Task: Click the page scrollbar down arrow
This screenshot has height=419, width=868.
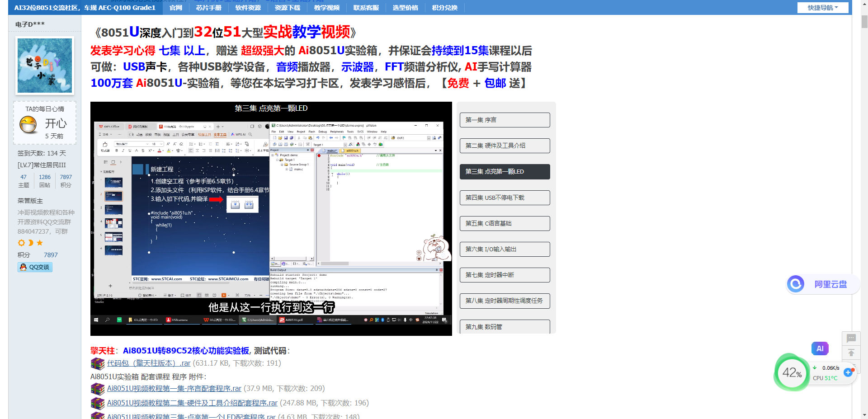Action: (864, 415)
